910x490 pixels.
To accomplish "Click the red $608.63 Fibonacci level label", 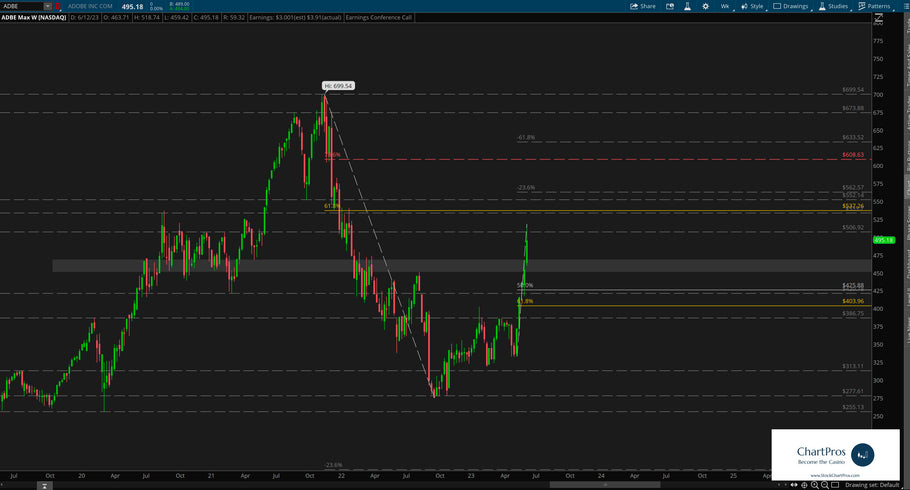I will 853,155.
